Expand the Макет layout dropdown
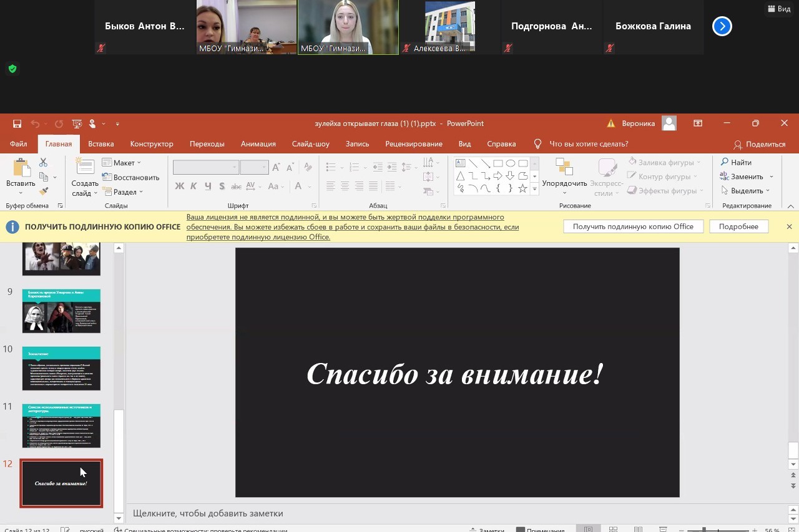799x532 pixels. (138, 162)
